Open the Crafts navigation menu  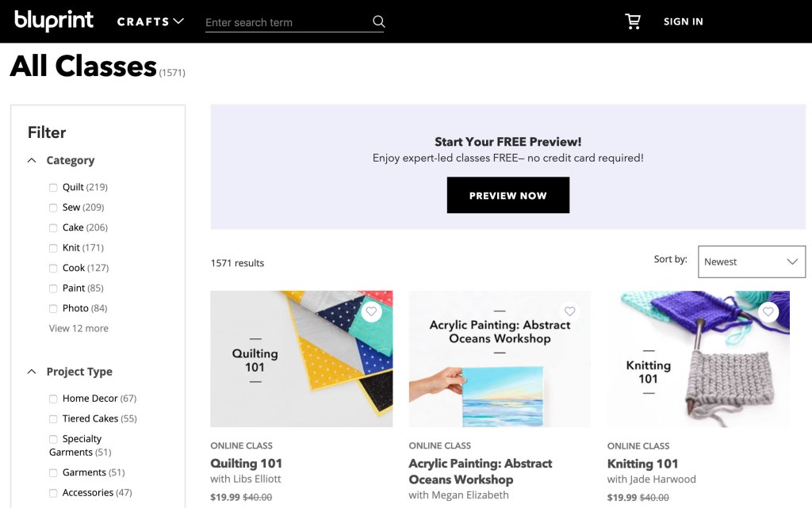coord(151,21)
